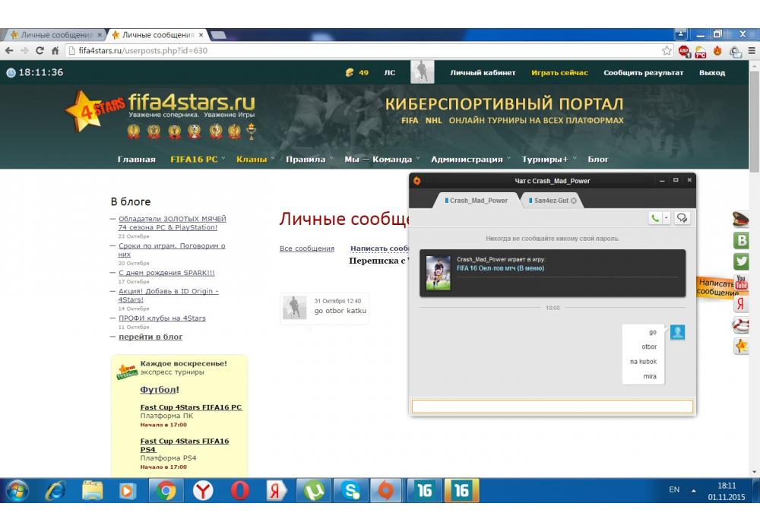Screen dimensions: 760x532
Task: Open the Fast Cup 4Stars FIFA16 PC link
Action: click(191, 407)
